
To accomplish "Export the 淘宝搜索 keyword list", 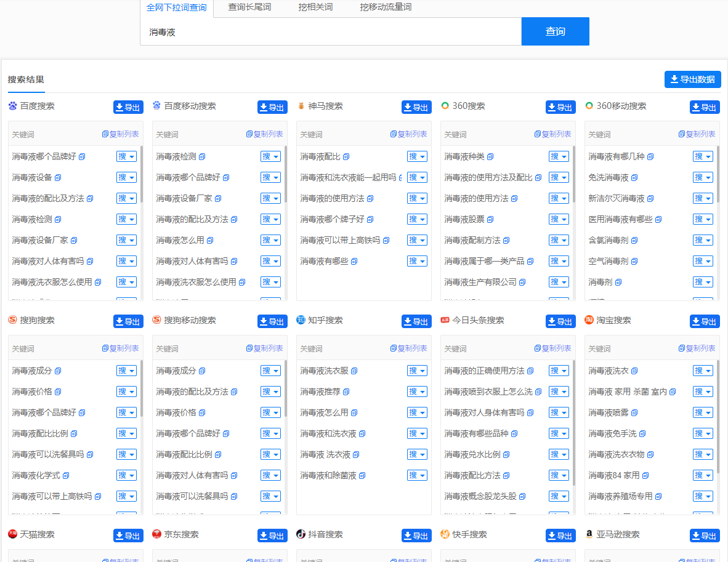I will pyautogui.click(x=705, y=321).
